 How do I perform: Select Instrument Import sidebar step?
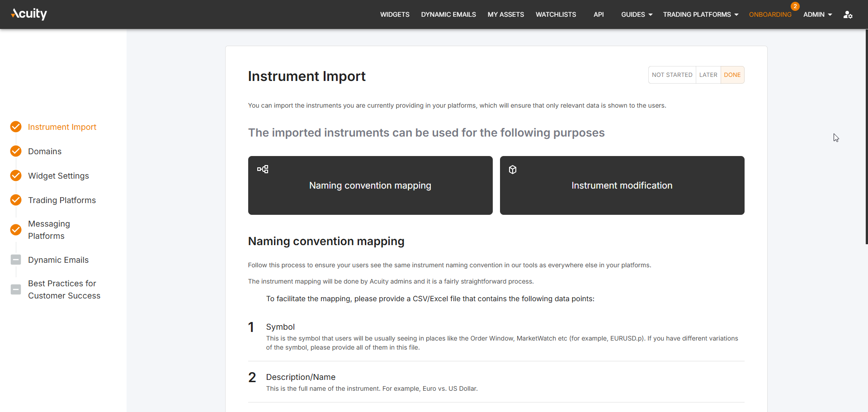click(62, 127)
